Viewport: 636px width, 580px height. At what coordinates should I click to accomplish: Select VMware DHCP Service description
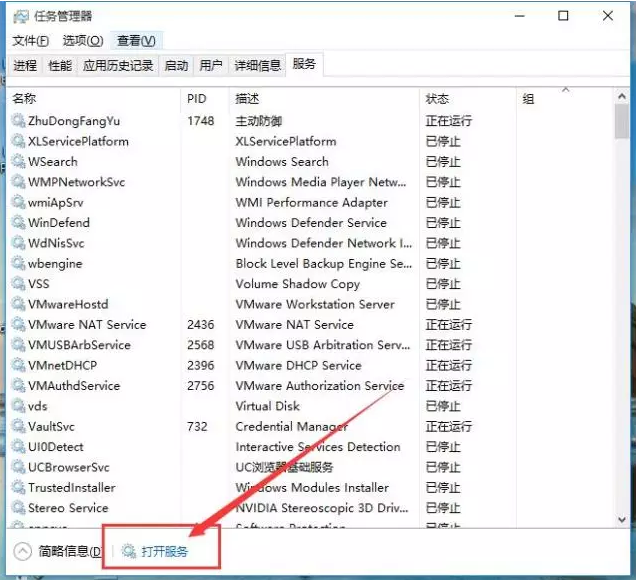click(299, 365)
